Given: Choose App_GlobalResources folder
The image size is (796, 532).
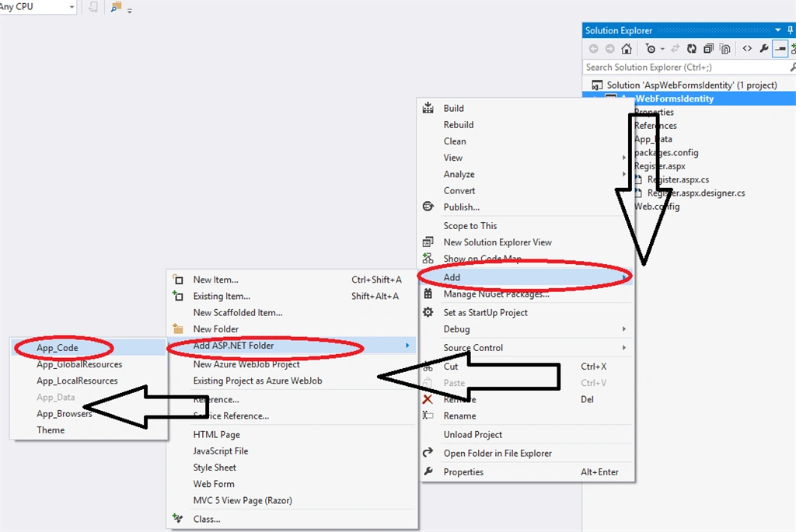Looking at the screenshot, I should point(89,364).
